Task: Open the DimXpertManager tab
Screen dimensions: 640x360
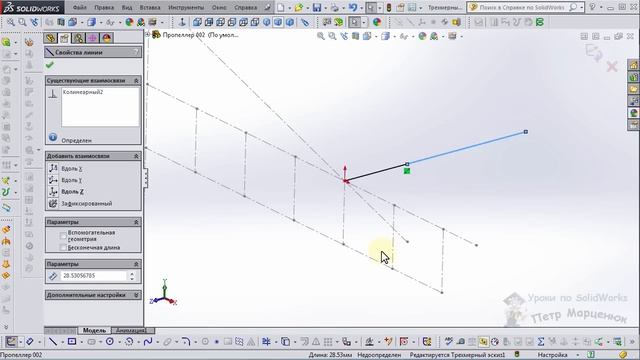Action: point(93,38)
